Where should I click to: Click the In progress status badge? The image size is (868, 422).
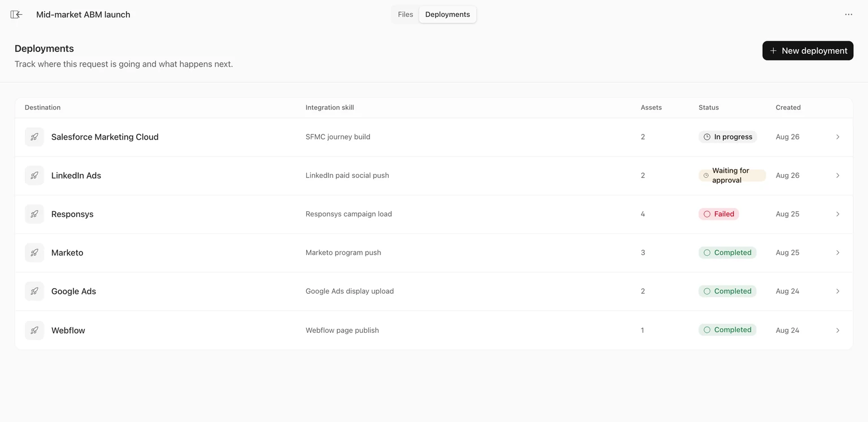(x=727, y=137)
